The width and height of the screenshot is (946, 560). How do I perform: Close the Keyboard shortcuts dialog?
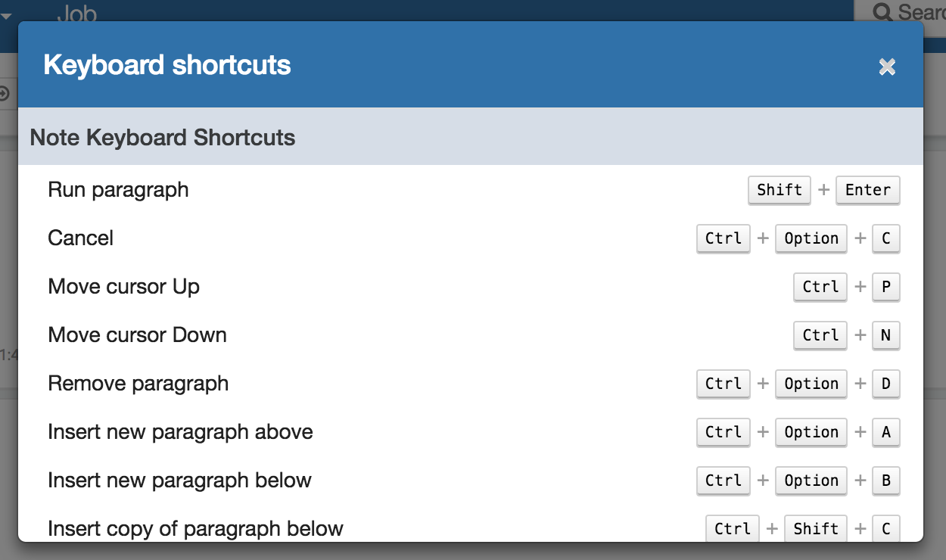tap(887, 67)
